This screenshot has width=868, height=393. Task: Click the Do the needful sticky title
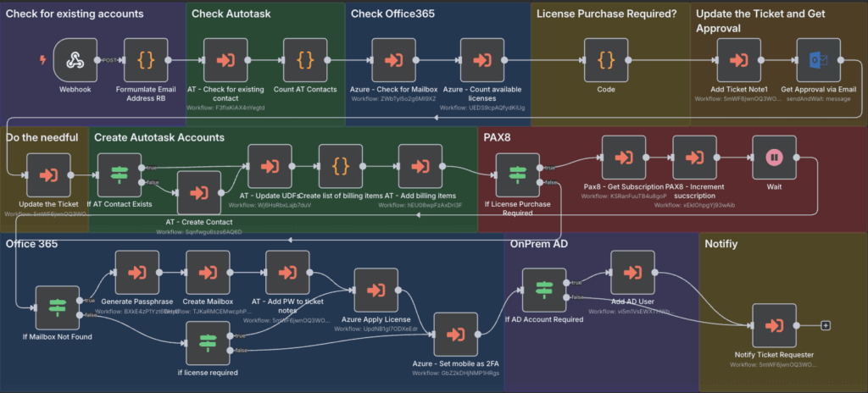pyautogui.click(x=42, y=137)
